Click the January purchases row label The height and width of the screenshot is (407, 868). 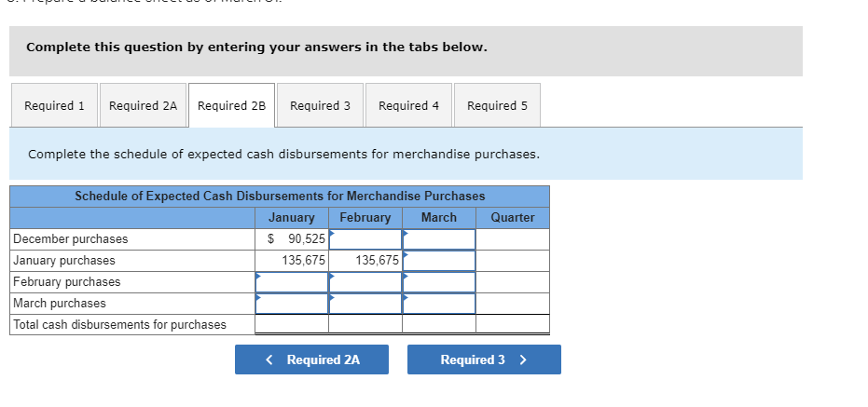[64, 261]
